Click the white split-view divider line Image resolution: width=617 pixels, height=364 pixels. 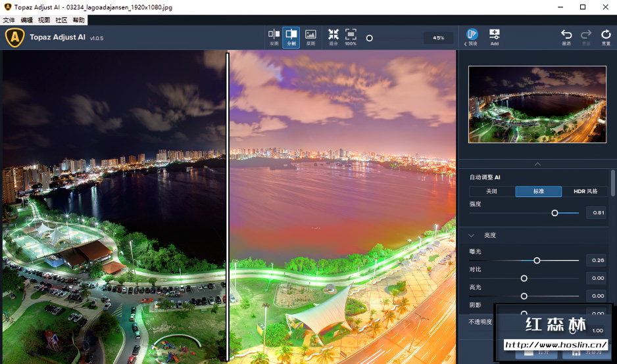click(228, 207)
